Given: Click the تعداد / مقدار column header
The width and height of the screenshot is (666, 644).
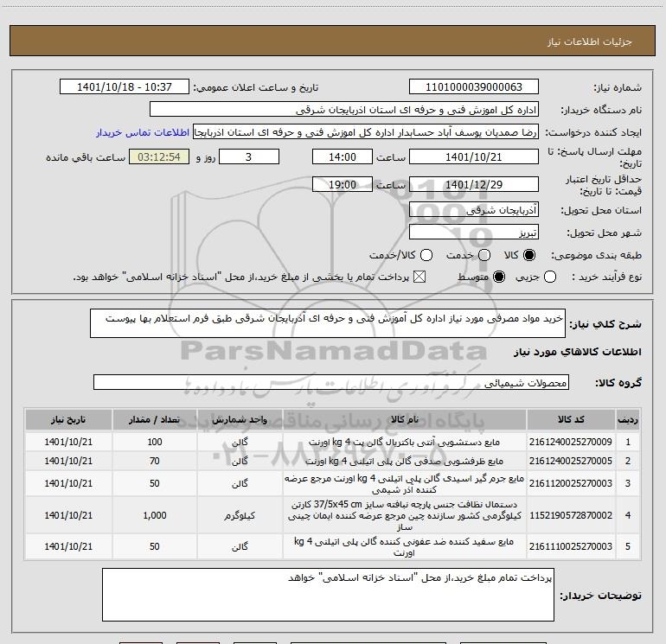Looking at the screenshot, I should point(155,419).
